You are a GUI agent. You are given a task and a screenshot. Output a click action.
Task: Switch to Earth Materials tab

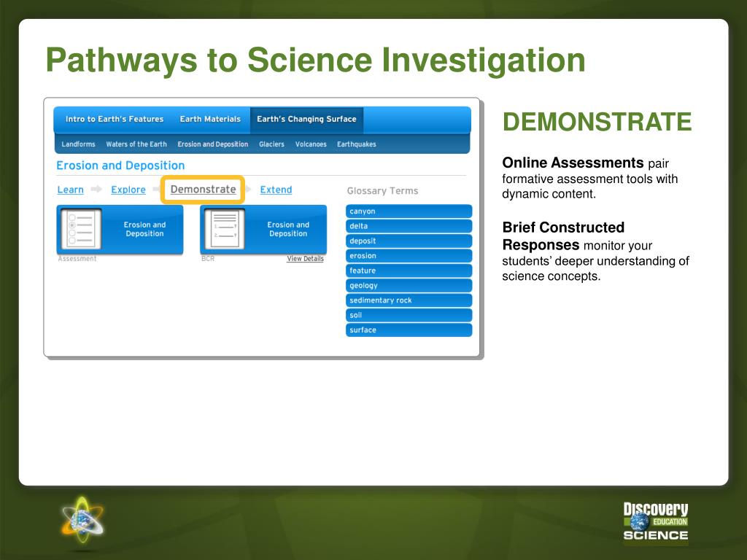click(x=210, y=119)
